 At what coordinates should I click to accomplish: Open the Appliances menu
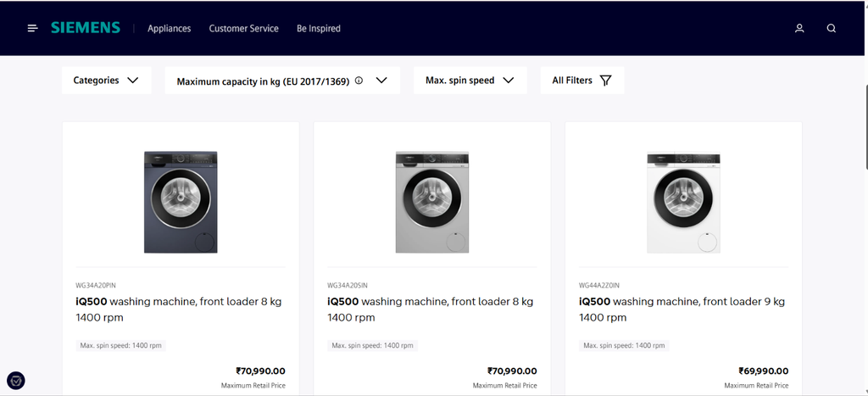pyautogui.click(x=170, y=28)
